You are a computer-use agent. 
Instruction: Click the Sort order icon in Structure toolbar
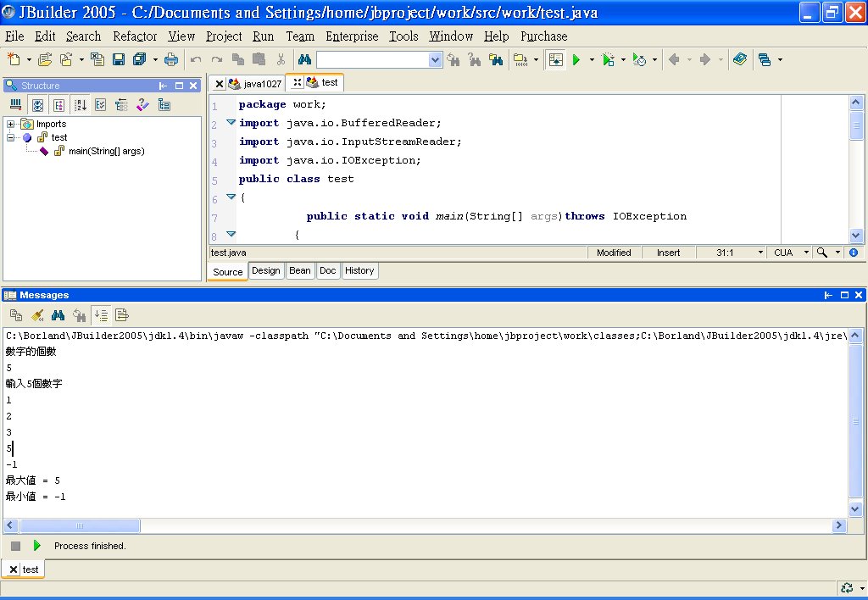pos(81,104)
